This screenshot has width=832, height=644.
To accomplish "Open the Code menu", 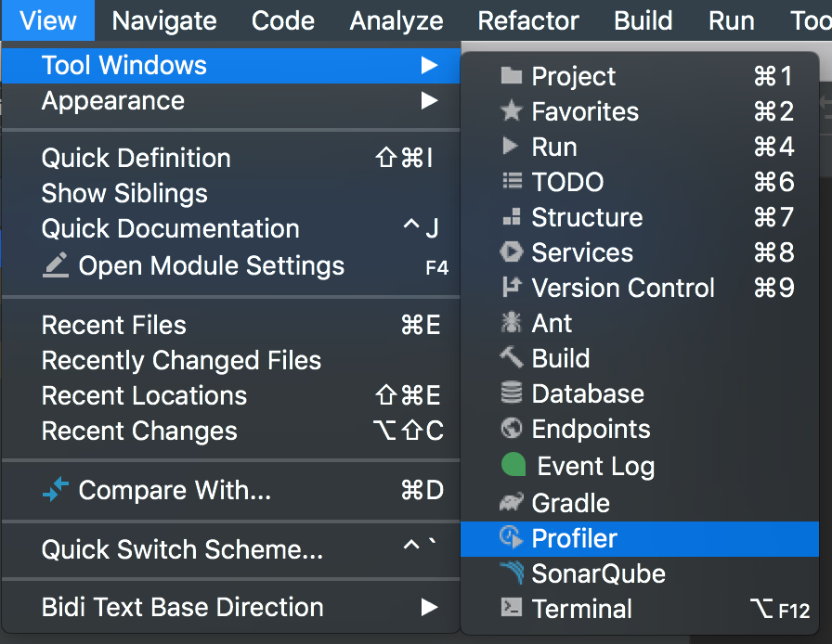I will [x=283, y=20].
